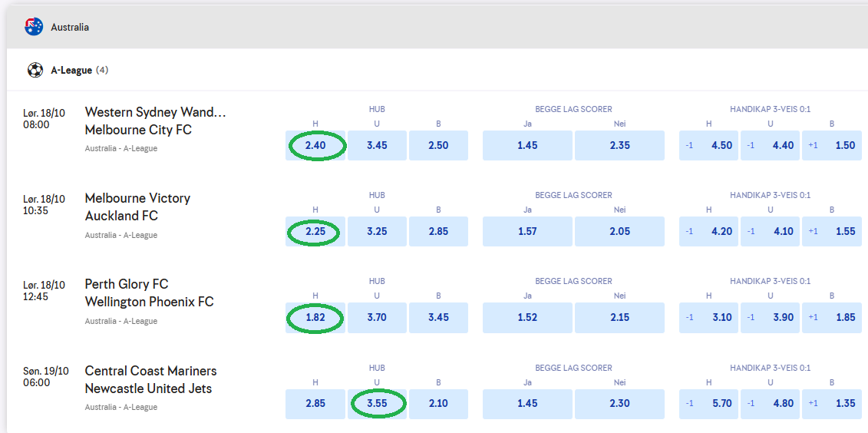The height and width of the screenshot is (433, 868).
Task: Select 'Ja' odds 1.45 for Western Sydney match
Action: [x=527, y=145]
